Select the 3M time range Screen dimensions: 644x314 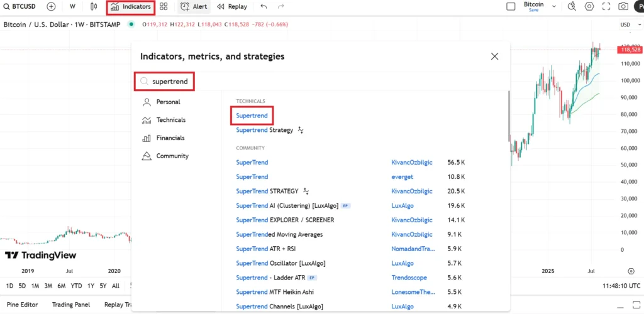(48, 286)
